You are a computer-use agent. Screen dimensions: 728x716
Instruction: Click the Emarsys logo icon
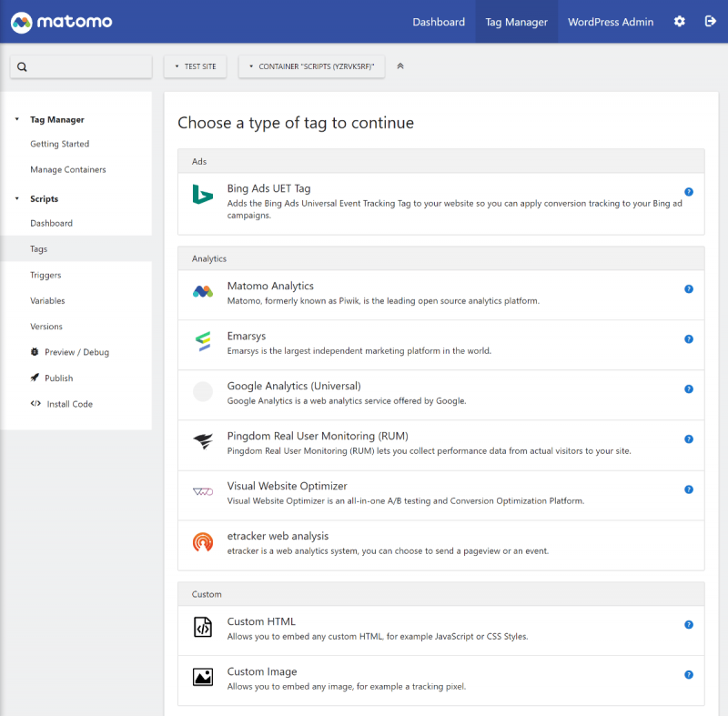pos(202,341)
